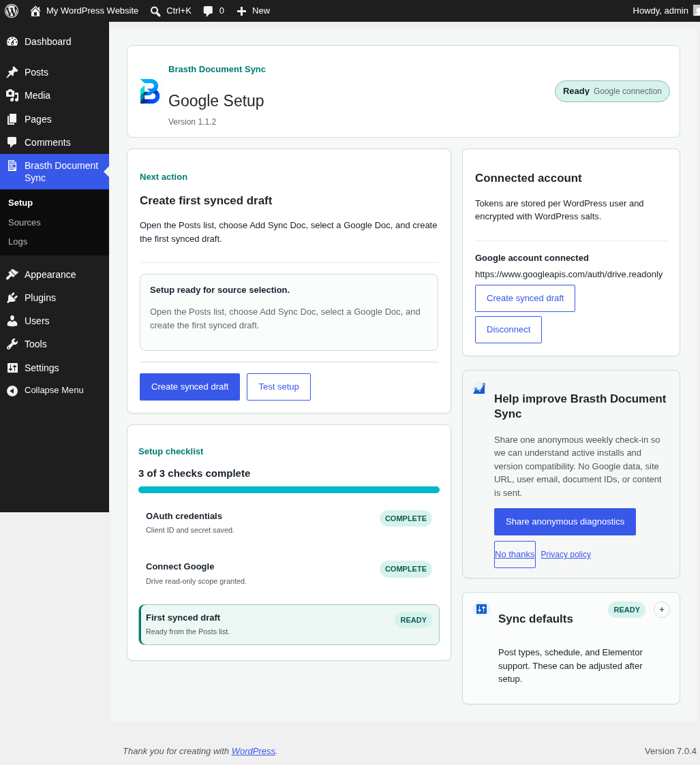Viewport: 700px width, 765px height.
Task: Click the Pages icon in the sidebar
Action: pyautogui.click(x=12, y=119)
